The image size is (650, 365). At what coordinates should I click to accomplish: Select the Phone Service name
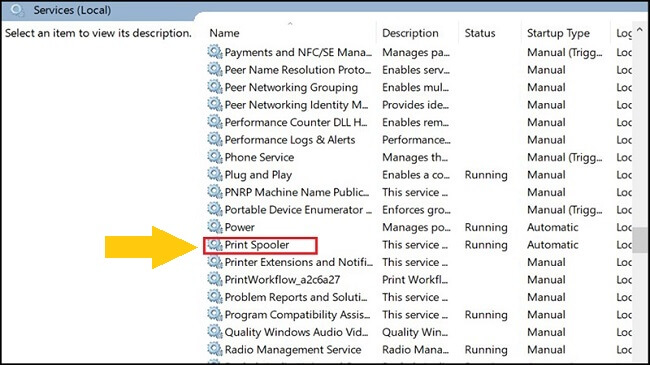[x=259, y=157]
